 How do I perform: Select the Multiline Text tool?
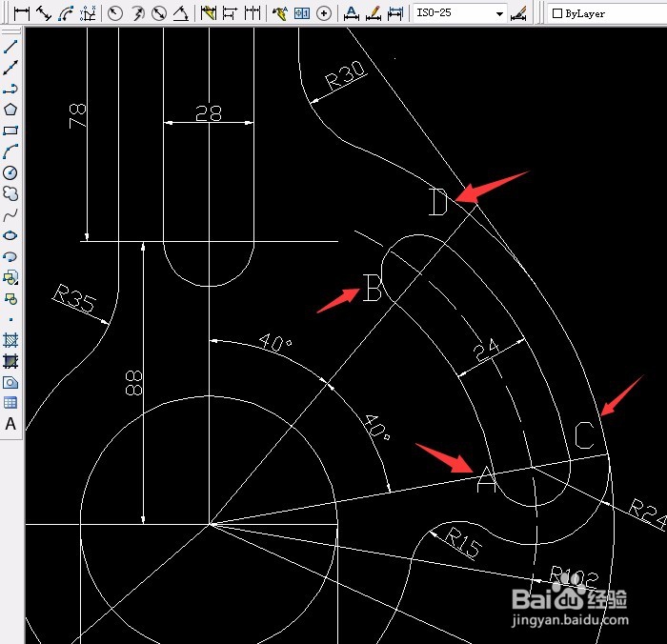[x=10, y=424]
